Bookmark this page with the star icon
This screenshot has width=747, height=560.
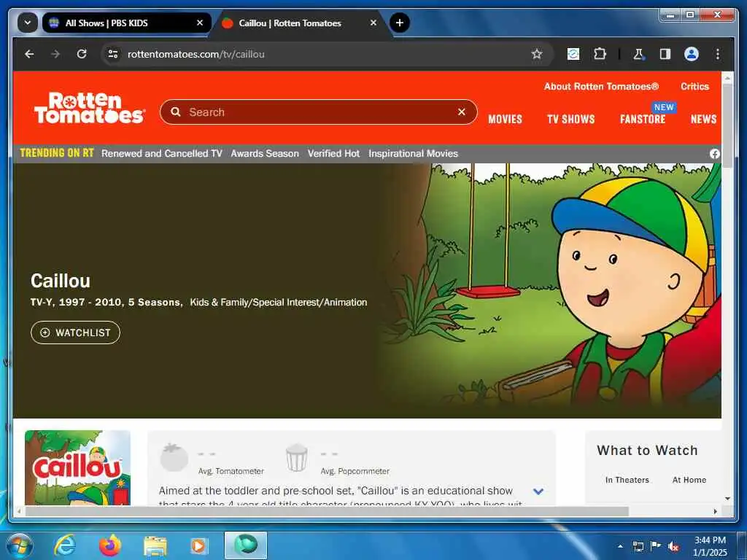point(537,54)
